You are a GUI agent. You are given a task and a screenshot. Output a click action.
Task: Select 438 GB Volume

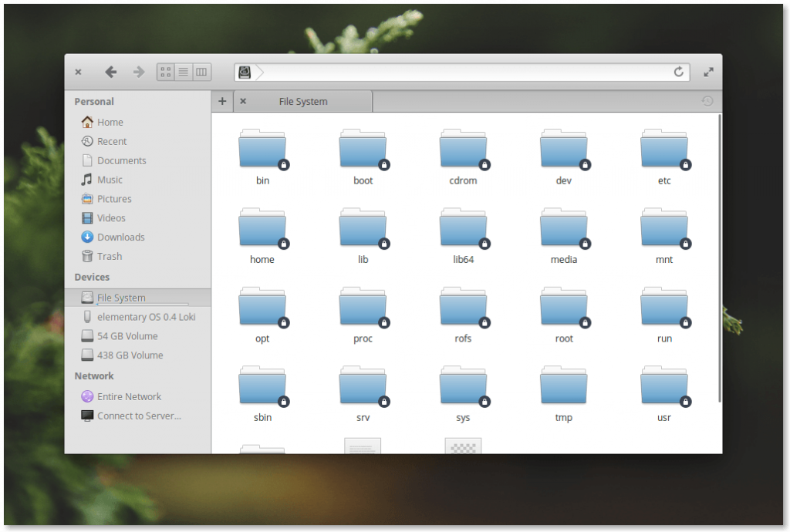[x=137, y=355]
